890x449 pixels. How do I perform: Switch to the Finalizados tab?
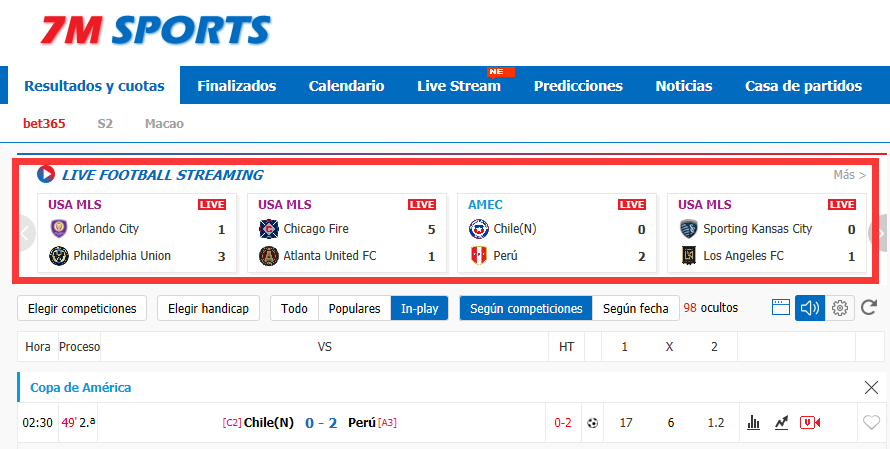point(237,86)
